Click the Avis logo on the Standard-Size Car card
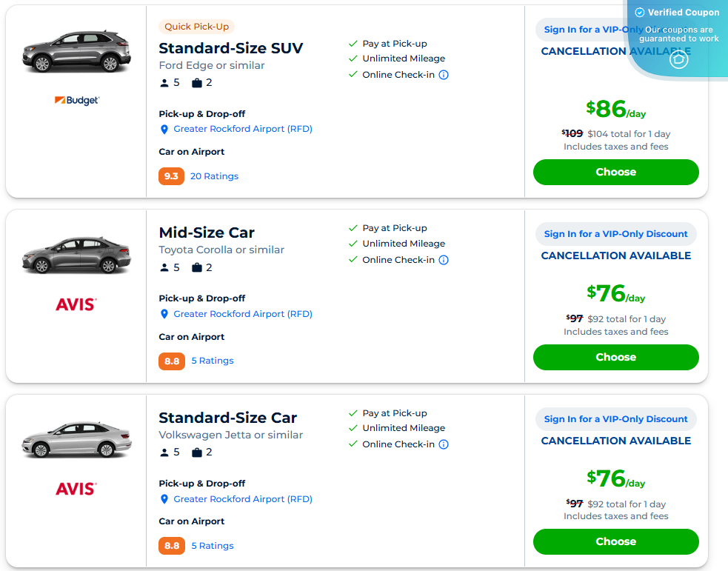Screen dimensions: 728x571 click(76, 488)
